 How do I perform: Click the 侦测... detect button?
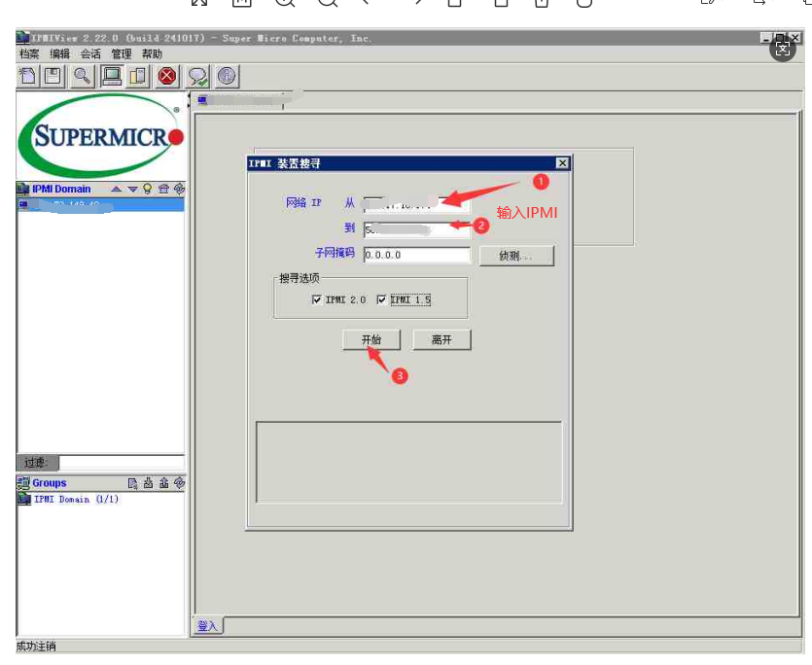pos(515,256)
